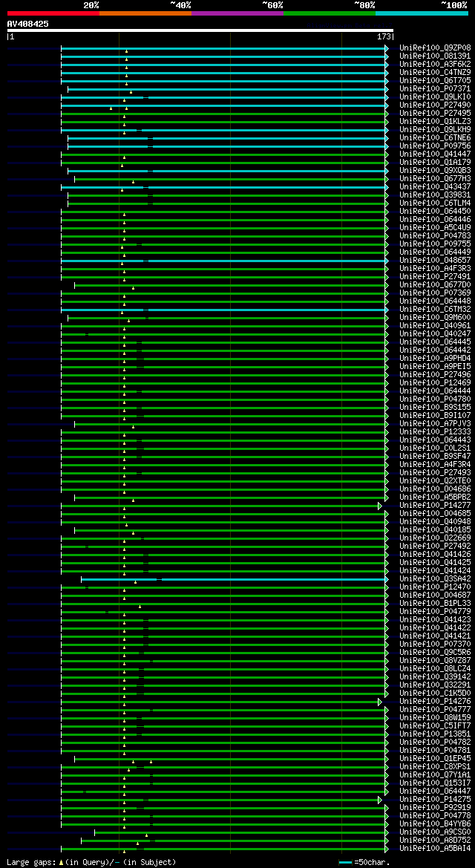Viewport: 475px width, 868px height.
Task: Click the UniRef100_A5BPB2 identifier
Action: [x=435, y=497]
